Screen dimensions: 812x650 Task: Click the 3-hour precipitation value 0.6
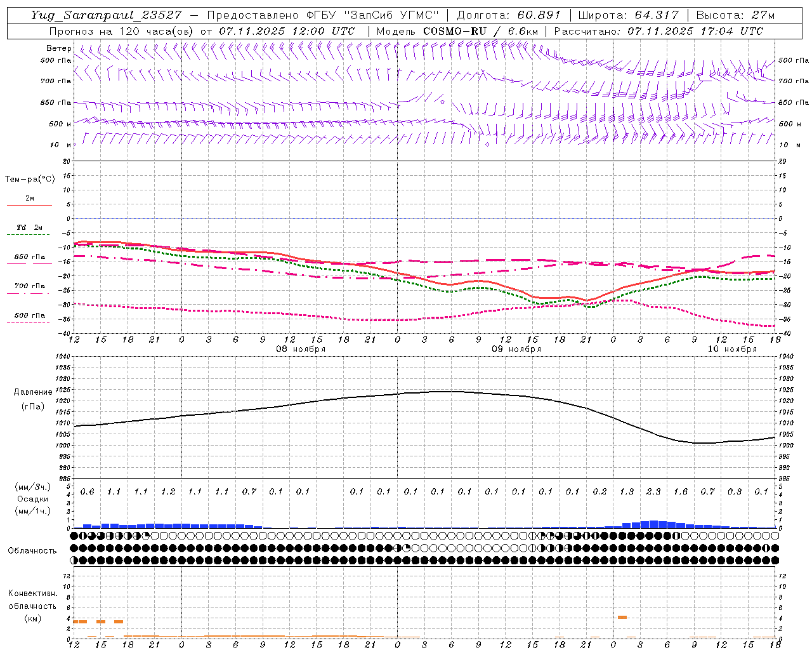tap(87, 492)
